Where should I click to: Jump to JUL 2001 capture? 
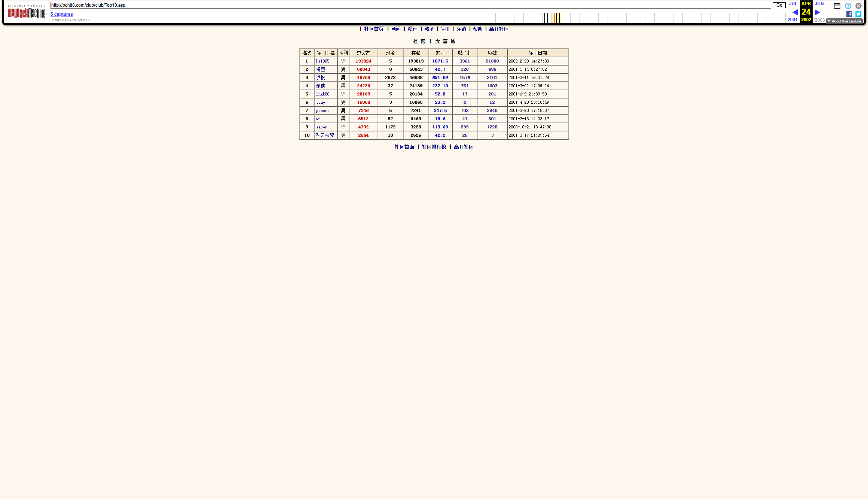point(793,4)
